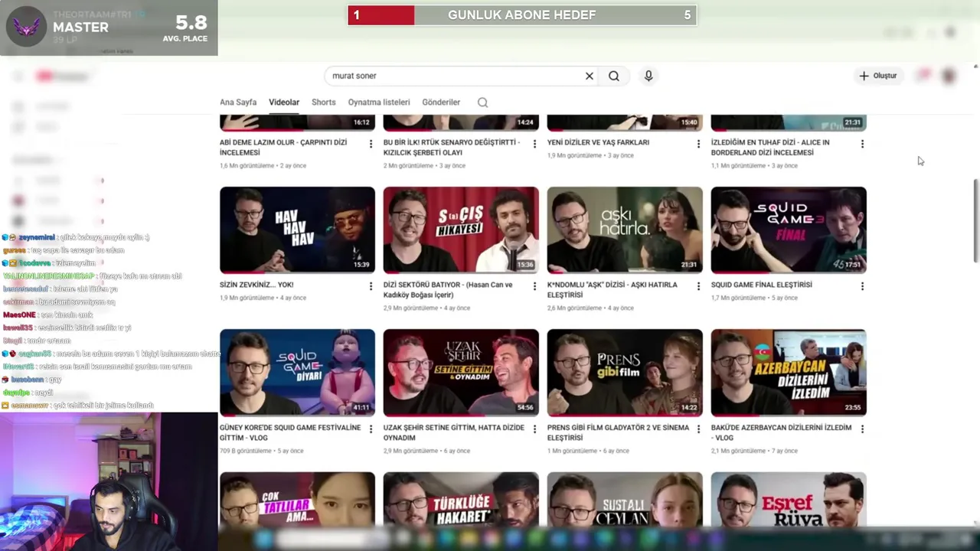The height and width of the screenshot is (551, 980).
Task: Open the account avatar menu
Action: click(949, 76)
